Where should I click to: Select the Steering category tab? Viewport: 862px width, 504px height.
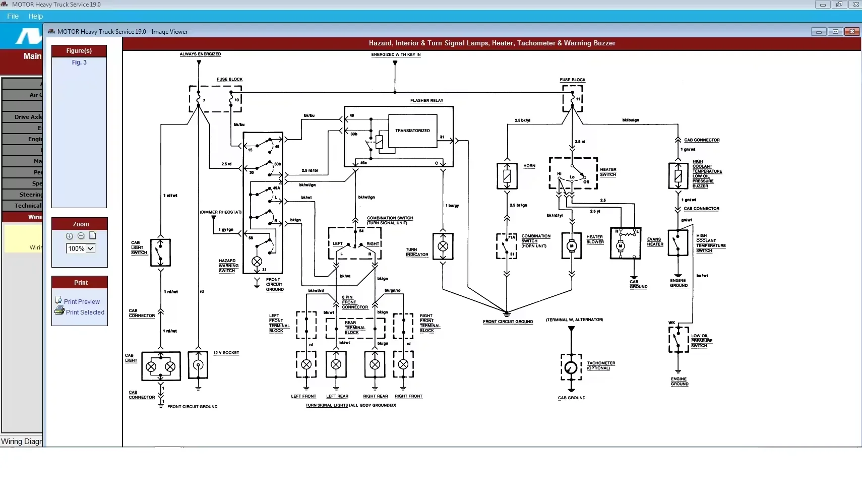tap(23, 195)
